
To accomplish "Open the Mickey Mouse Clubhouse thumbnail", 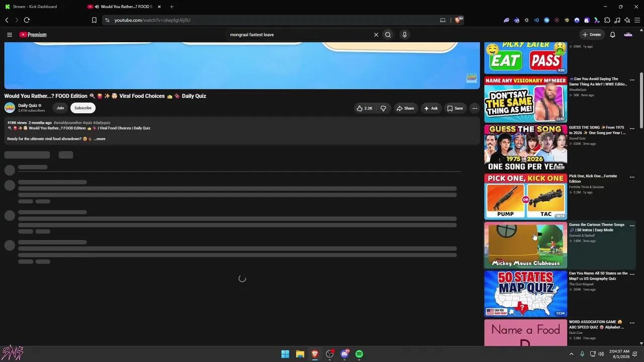I will [526, 245].
